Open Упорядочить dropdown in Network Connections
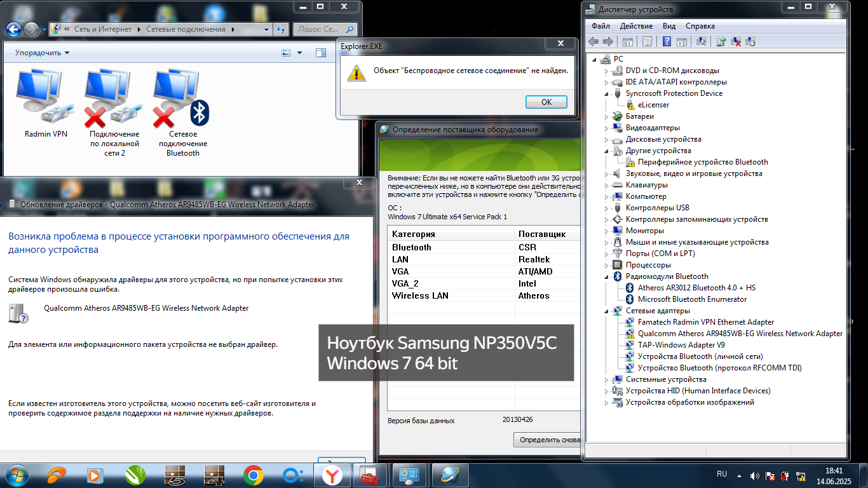 click(x=43, y=53)
